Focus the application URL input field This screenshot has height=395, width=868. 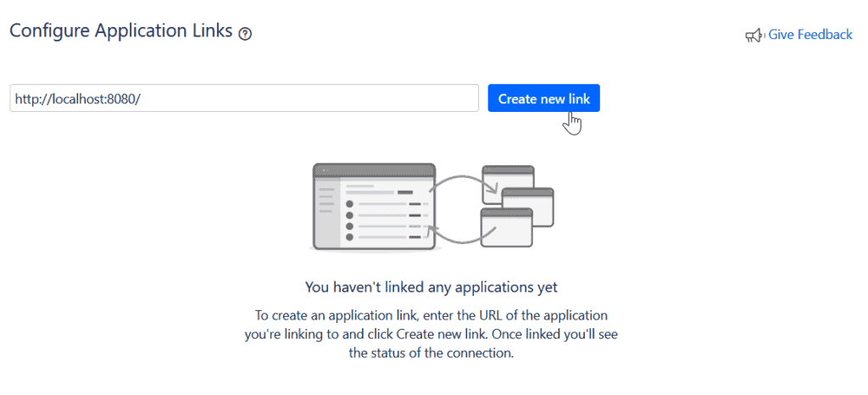click(244, 98)
